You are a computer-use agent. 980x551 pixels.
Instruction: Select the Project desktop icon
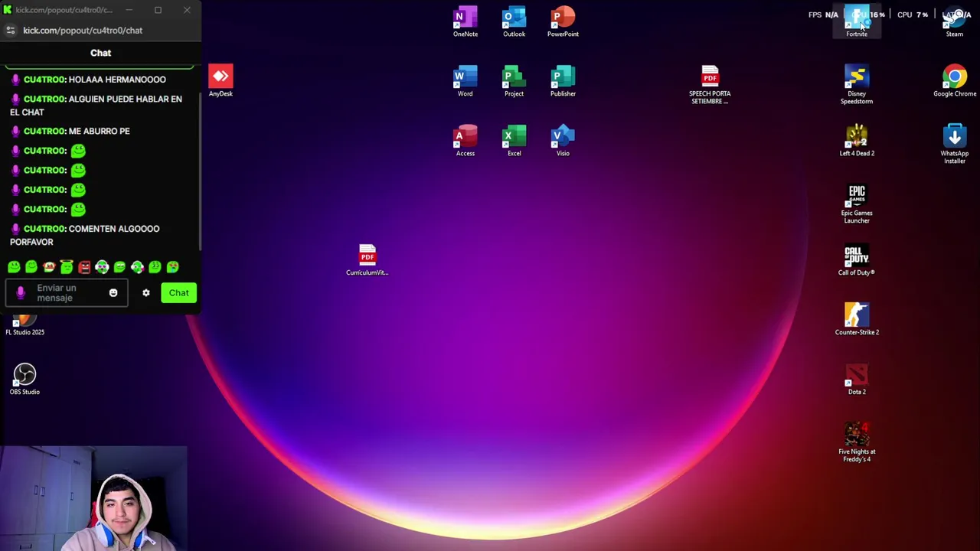tap(514, 81)
